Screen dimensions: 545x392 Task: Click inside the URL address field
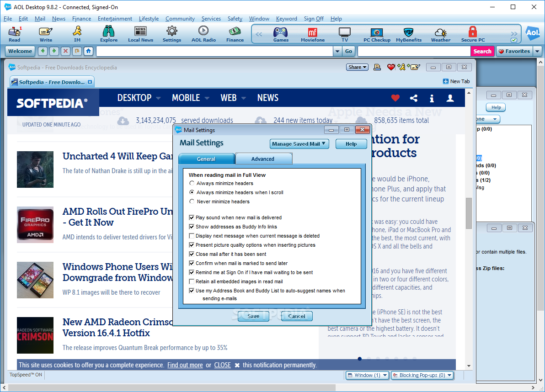click(214, 51)
